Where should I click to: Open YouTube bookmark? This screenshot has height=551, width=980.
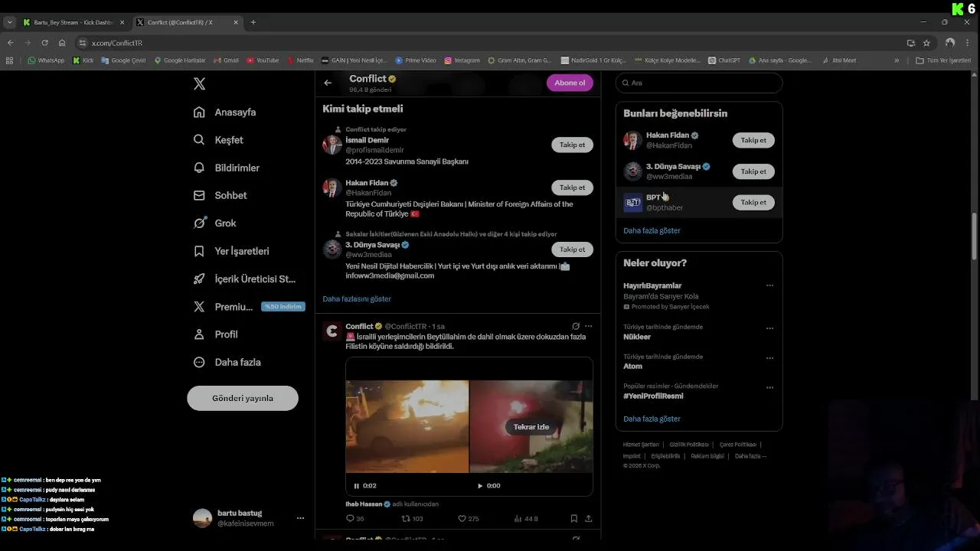point(263,60)
